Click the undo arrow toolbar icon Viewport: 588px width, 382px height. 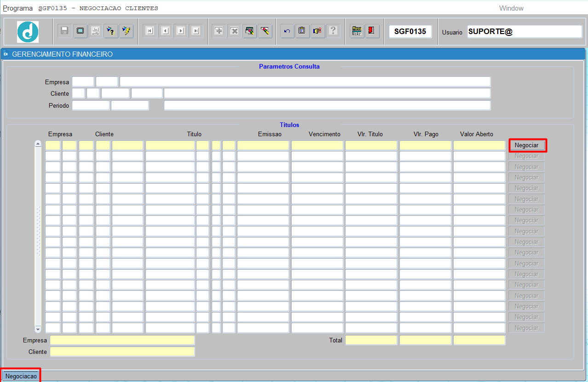(287, 31)
